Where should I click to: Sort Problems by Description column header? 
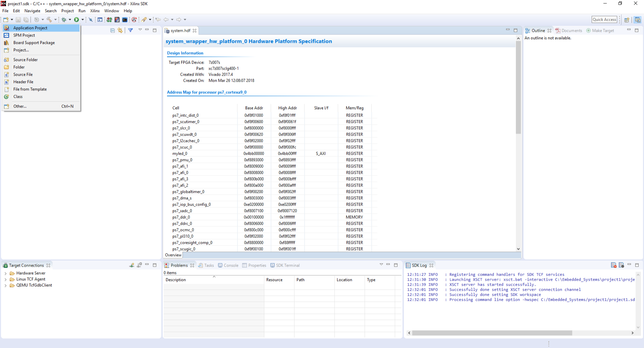[214, 280]
